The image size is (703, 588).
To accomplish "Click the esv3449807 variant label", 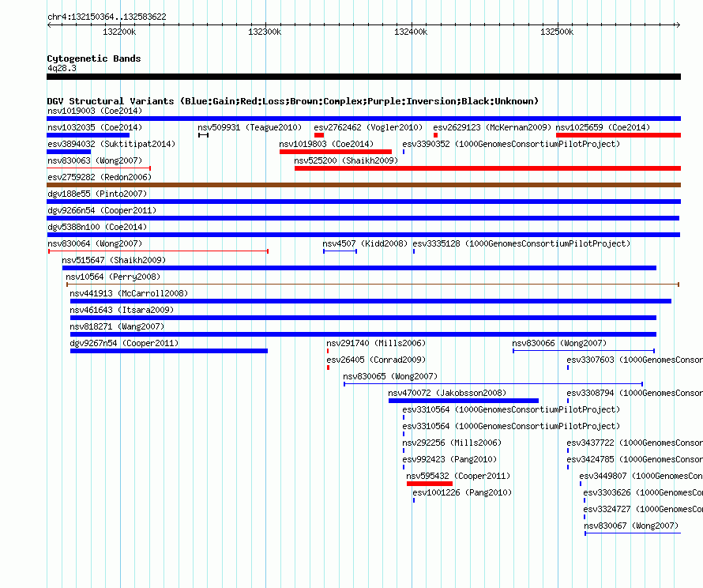I will tap(641, 476).
